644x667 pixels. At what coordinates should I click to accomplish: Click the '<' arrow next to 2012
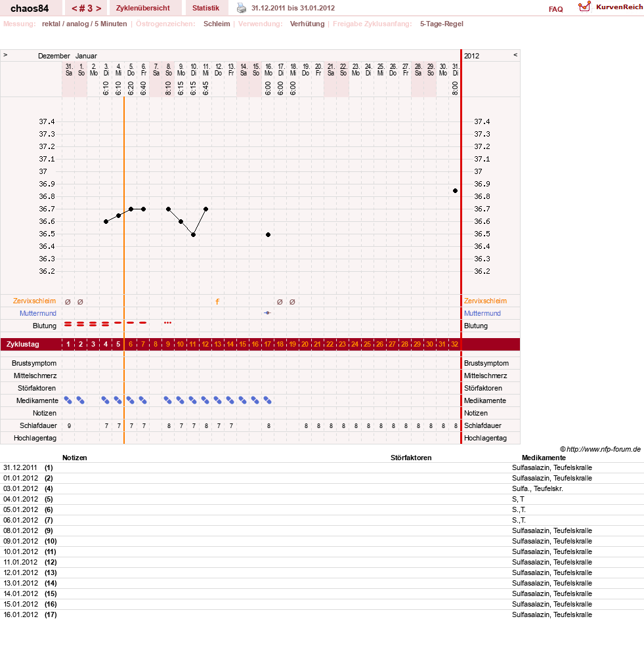[x=515, y=55]
